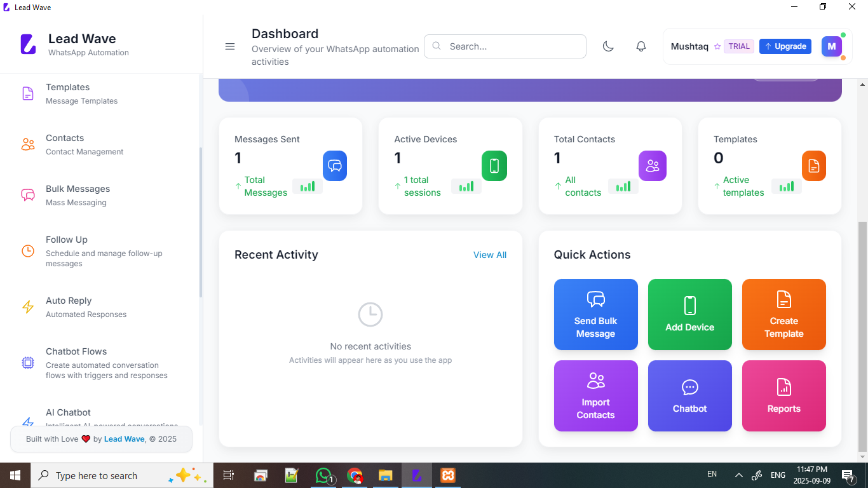
Task: Click the Chatbot quick action tile
Action: pyautogui.click(x=690, y=396)
